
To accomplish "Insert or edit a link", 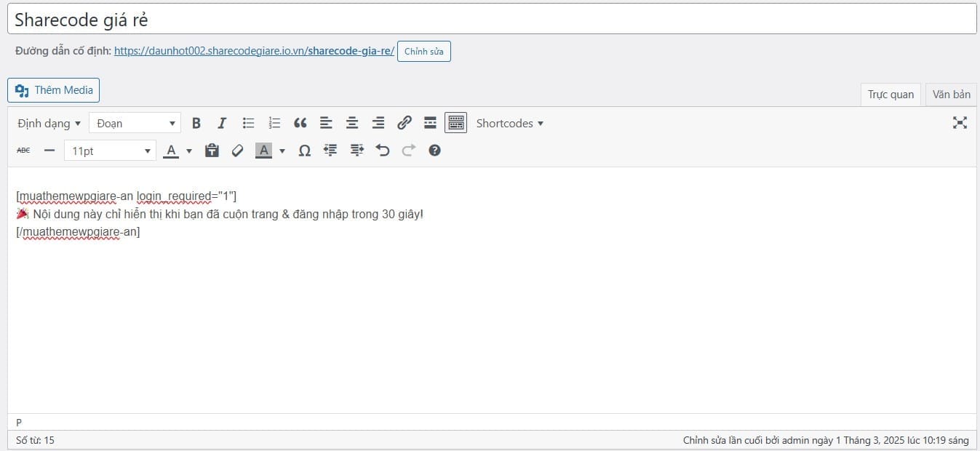I will point(405,123).
